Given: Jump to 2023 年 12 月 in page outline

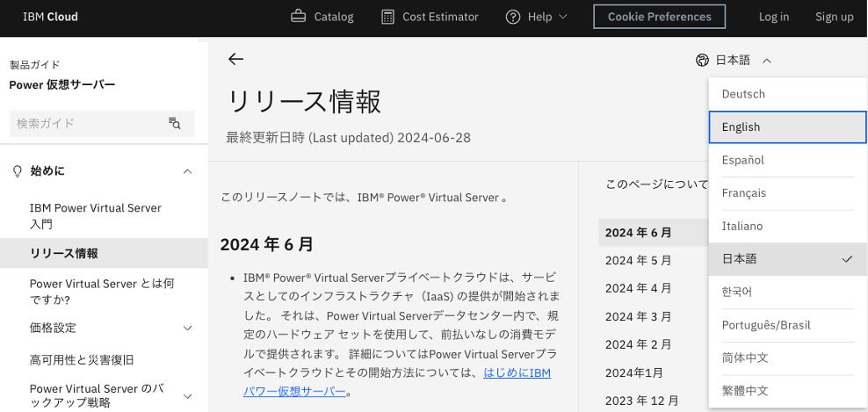Looking at the screenshot, I should pos(641,400).
